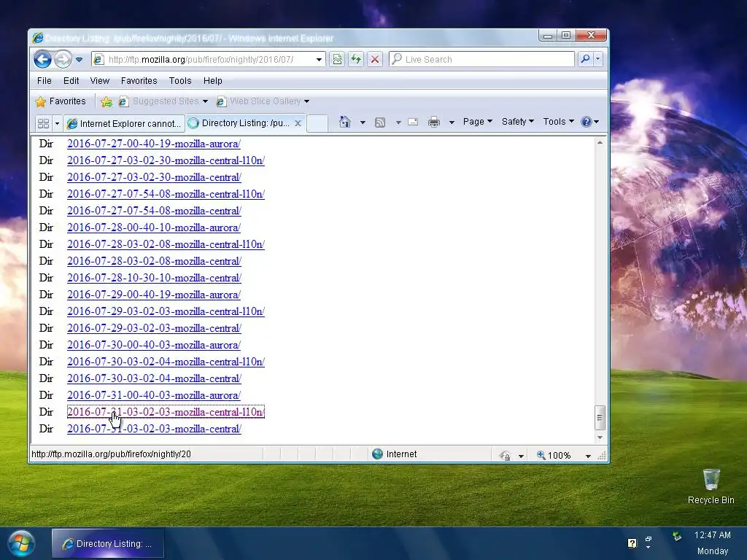
Task: Click the vertical scrollbar thumb
Action: pos(600,418)
